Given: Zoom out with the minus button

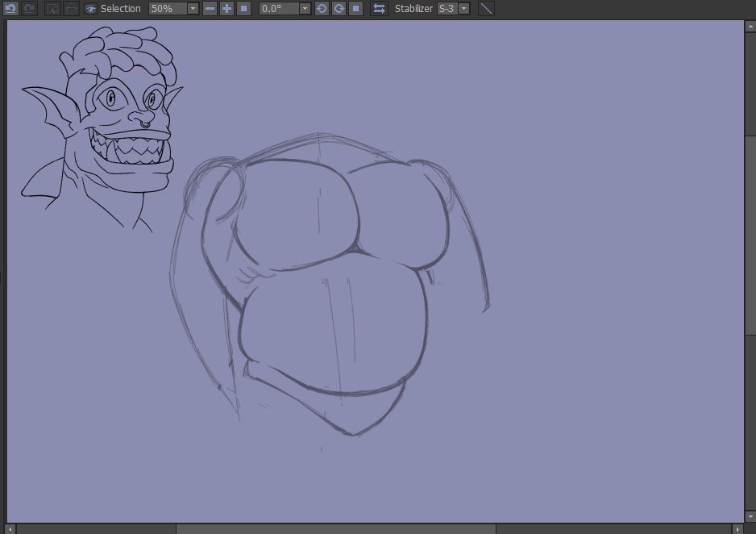Looking at the screenshot, I should tap(210, 9).
